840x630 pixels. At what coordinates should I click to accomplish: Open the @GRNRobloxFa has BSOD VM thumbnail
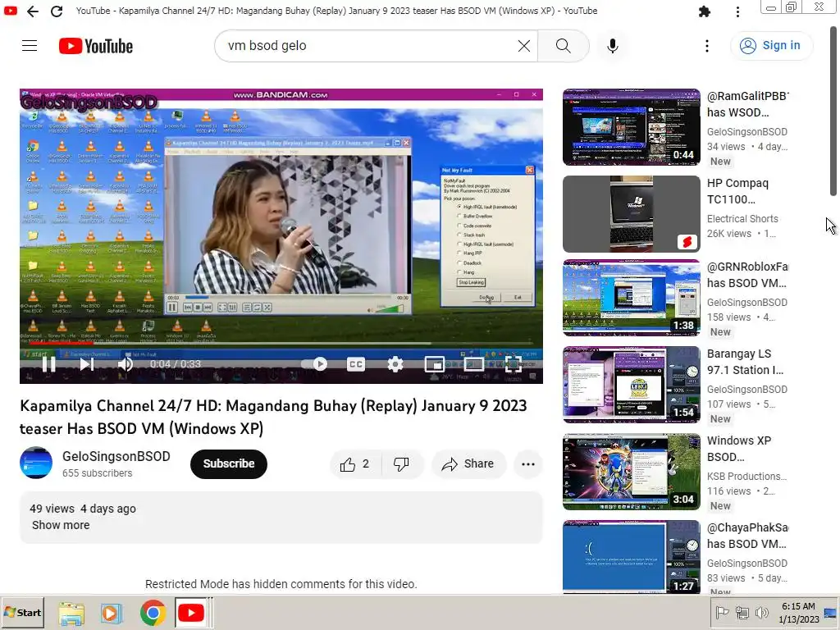coord(631,298)
